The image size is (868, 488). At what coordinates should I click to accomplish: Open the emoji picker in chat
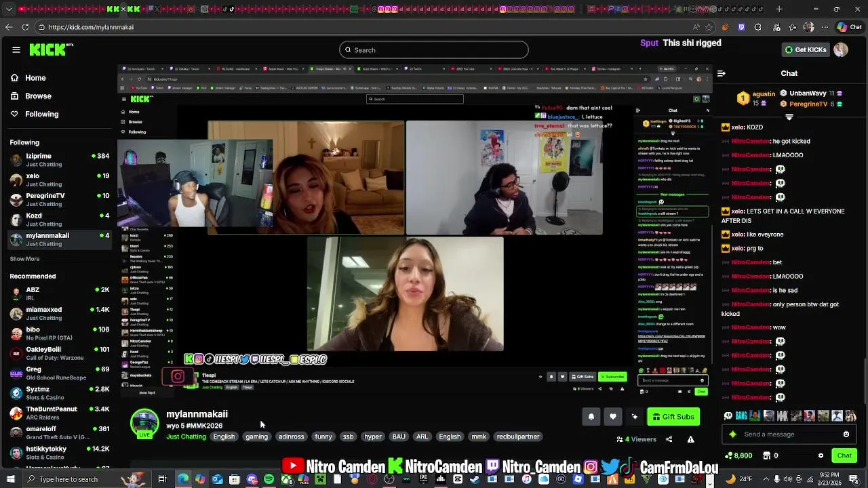(846, 434)
